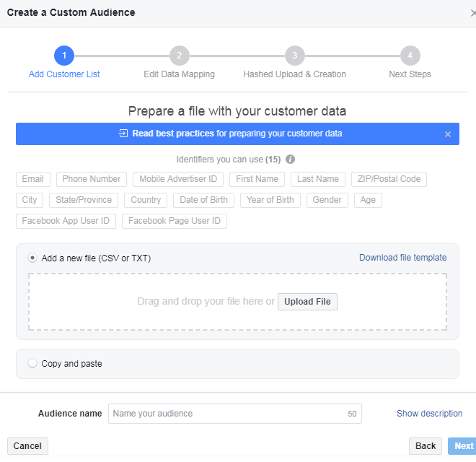Go to step 2 Edit Data Mapping
476x462 pixels.
click(x=179, y=56)
